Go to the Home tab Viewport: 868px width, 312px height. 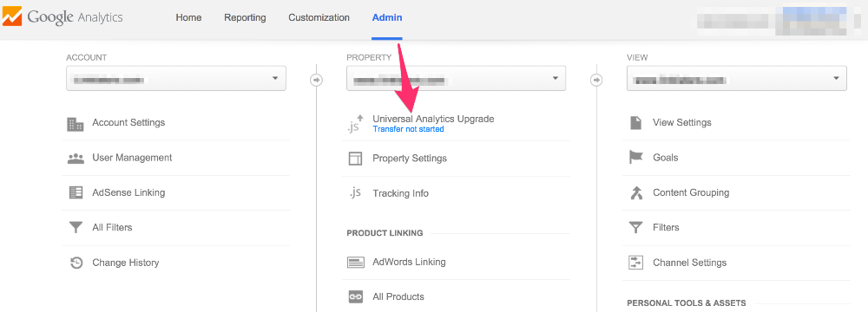[x=188, y=17]
